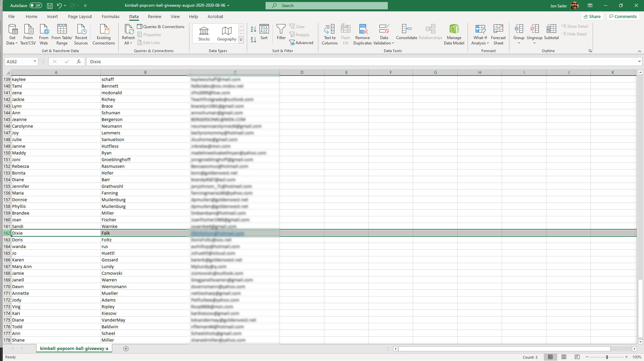
Task: Open the Sort dialog button
Action: point(264,32)
